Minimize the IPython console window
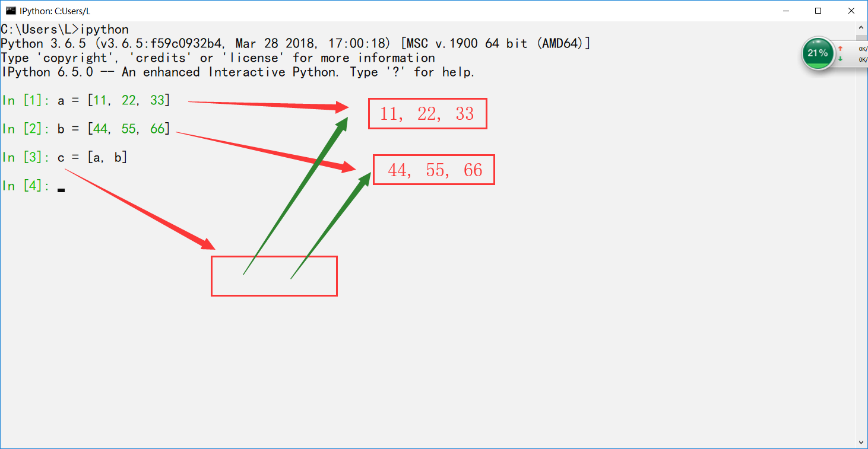Viewport: 868px width, 449px height. 786,11
